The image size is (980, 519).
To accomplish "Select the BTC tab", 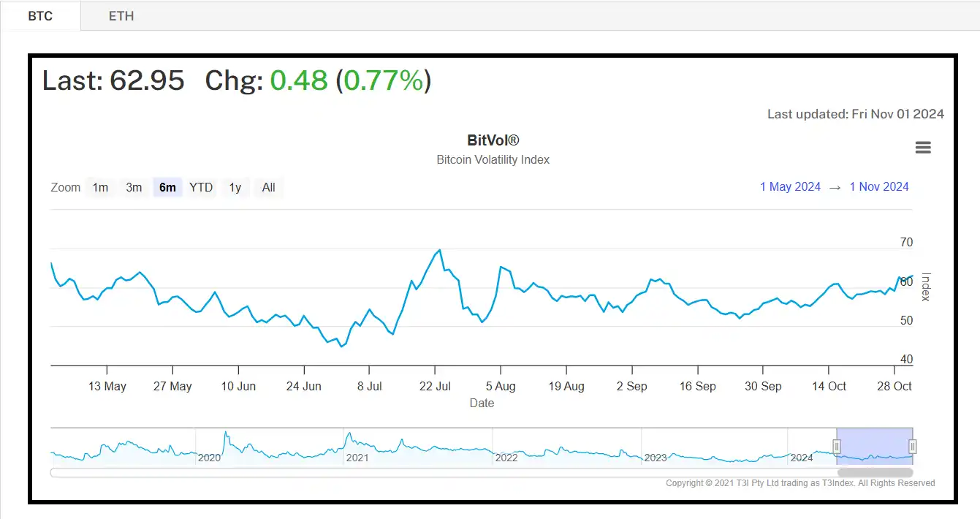I will 40,15.
